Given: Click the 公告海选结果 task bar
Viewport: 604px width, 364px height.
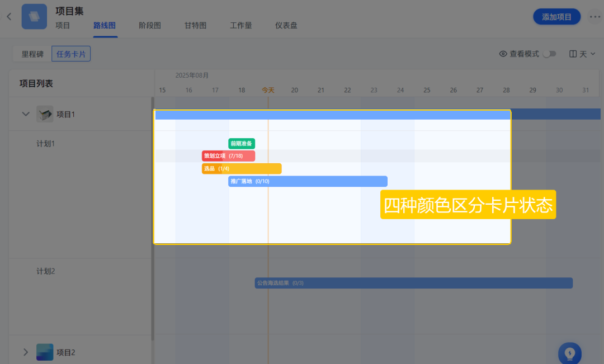Looking at the screenshot, I should 413,283.
